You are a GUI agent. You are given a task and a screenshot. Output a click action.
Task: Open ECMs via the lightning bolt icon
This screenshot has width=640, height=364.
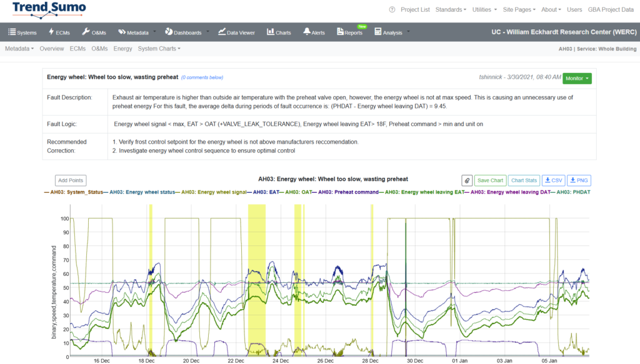[x=51, y=32]
